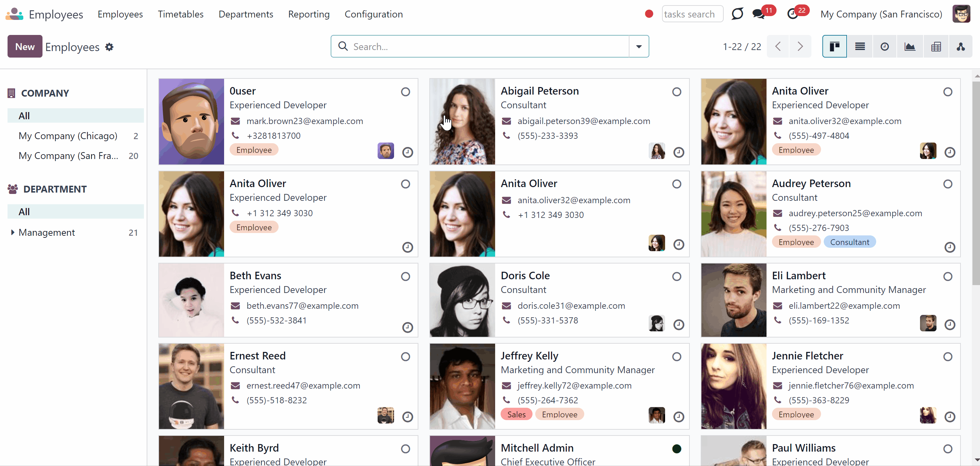Open the Departments menu
This screenshot has height=466, width=980.
click(246, 14)
